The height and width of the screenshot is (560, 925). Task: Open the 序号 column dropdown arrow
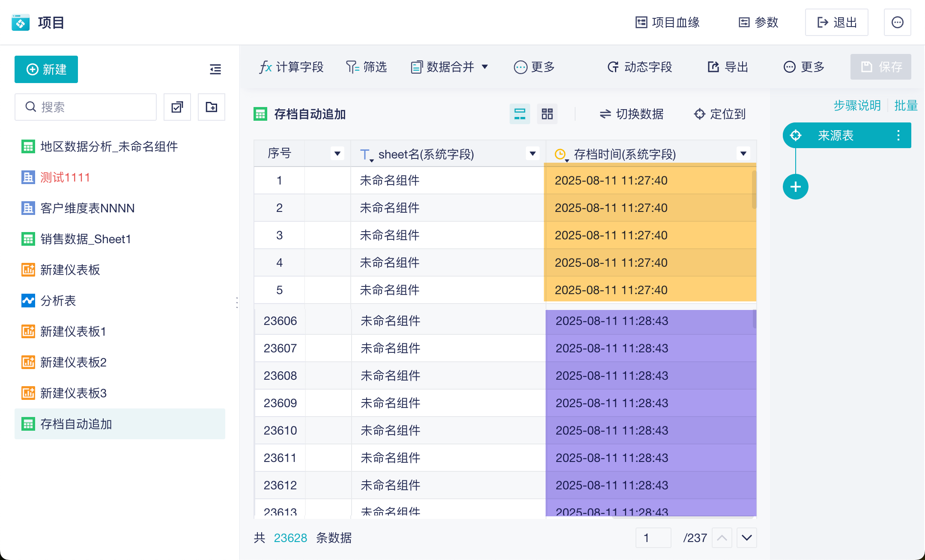point(337,153)
